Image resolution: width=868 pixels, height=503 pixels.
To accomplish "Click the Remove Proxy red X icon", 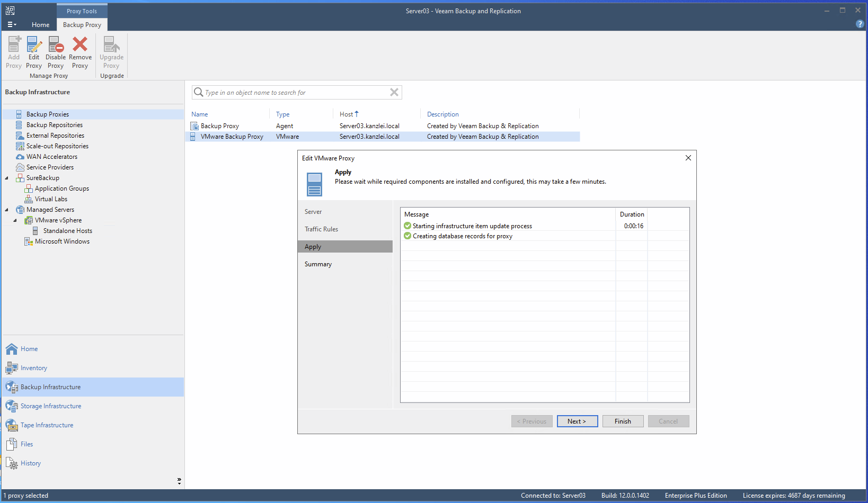I will click(80, 44).
